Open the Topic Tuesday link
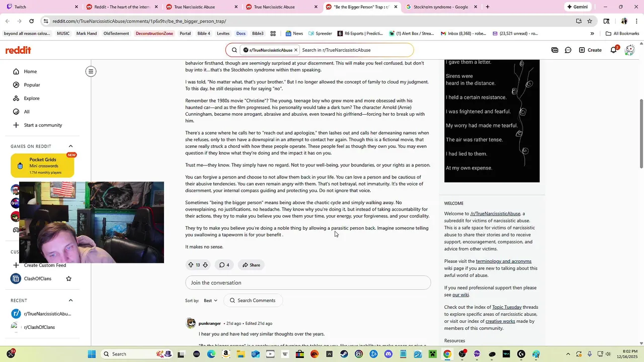Image resolution: width=644 pixels, height=362 pixels. (x=507, y=307)
